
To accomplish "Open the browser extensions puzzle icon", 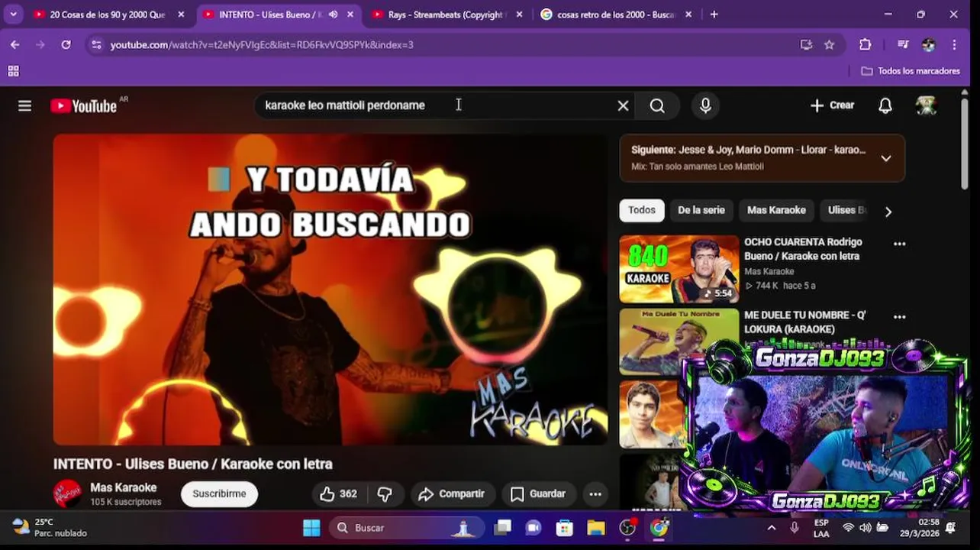I will point(865,45).
